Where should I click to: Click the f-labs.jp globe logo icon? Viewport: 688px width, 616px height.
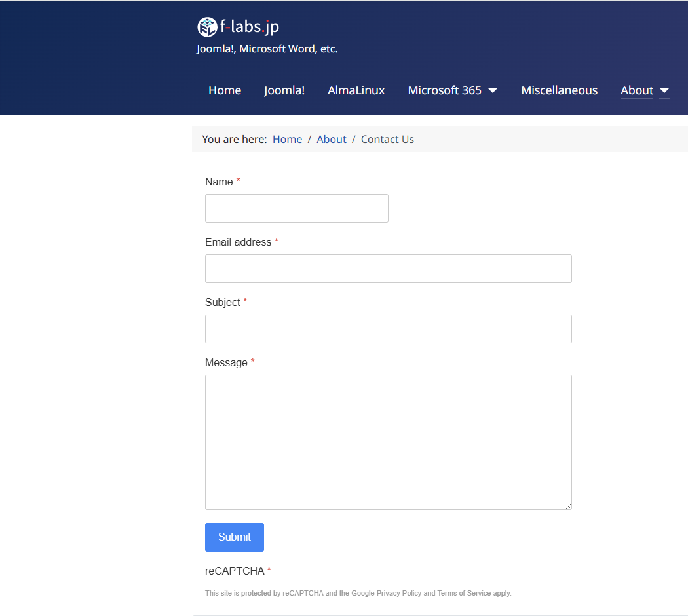(207, 27)
